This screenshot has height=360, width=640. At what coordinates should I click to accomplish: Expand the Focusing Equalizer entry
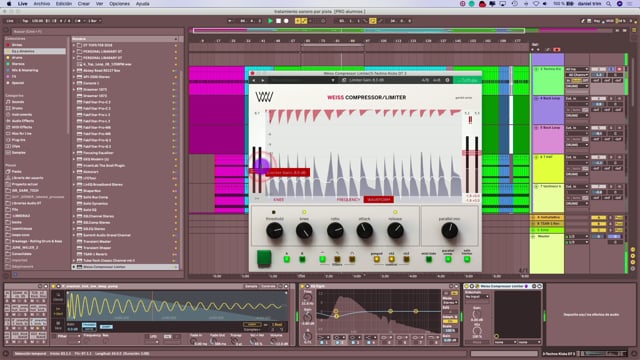(x=74, y=153)
